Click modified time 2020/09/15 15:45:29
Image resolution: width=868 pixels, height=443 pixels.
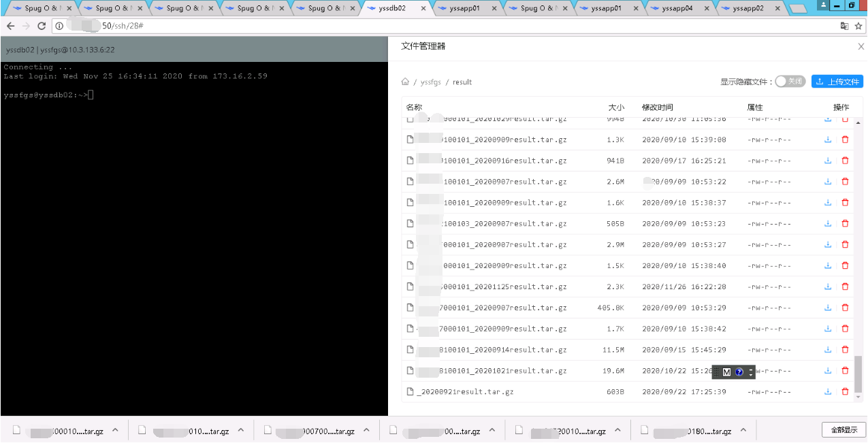coord(684,350)
